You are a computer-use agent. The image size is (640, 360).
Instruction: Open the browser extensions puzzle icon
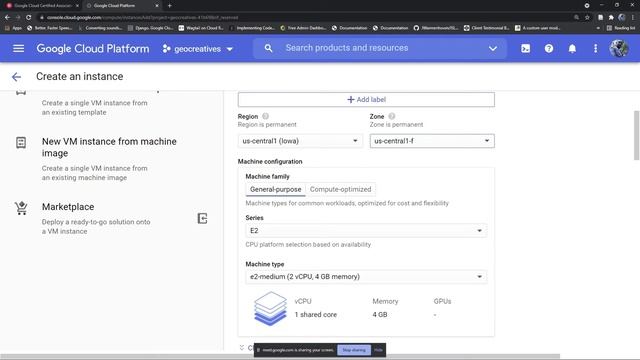611,18
